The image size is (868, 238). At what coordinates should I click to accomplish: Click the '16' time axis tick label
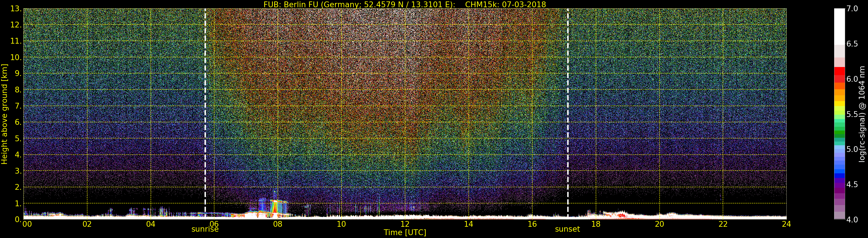tap(532, 224)
